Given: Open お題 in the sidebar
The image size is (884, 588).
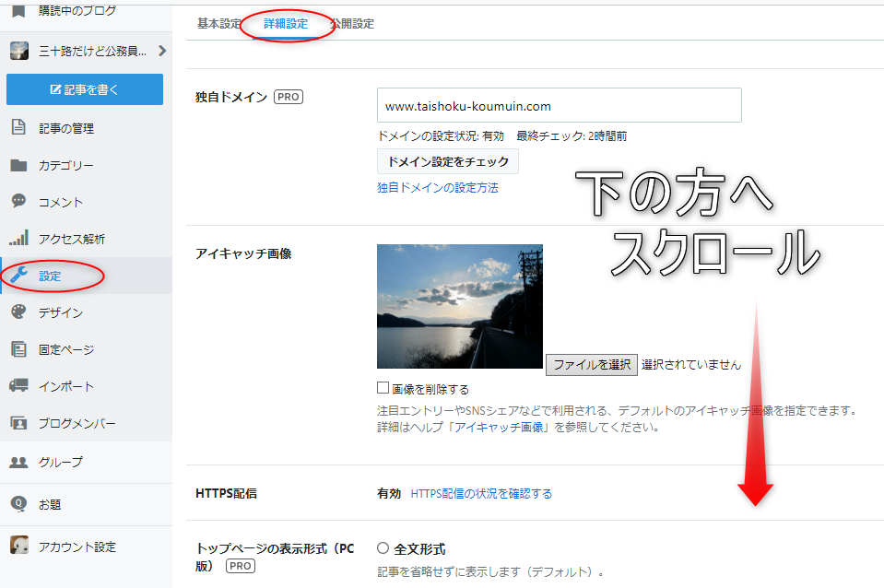Looking at the screenshot, I should [50, 504].
